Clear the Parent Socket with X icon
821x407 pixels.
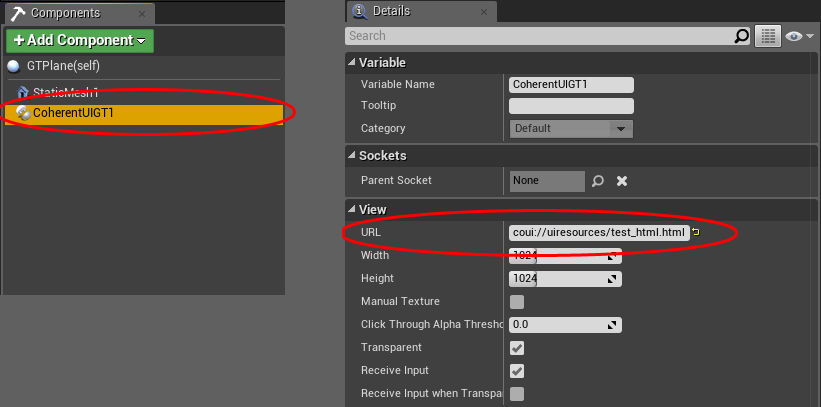click(x=621, y=181)
